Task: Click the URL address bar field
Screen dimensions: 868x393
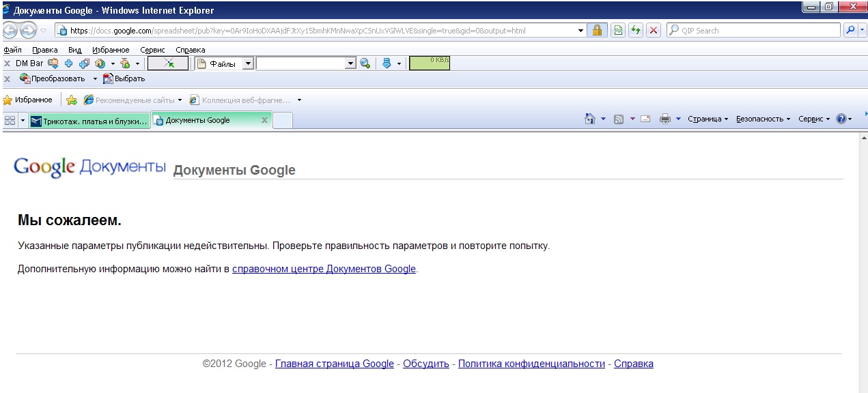Action: coord(321,30)
